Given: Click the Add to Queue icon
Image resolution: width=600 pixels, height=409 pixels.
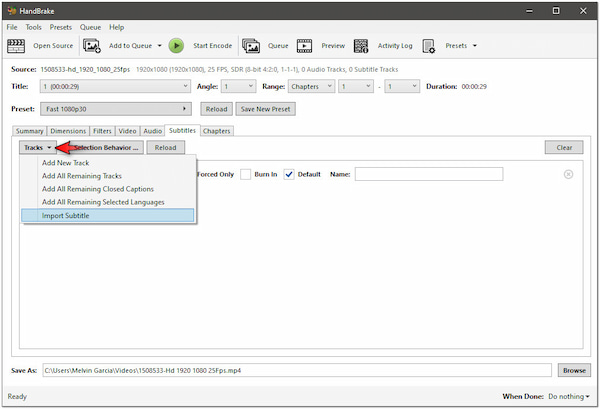Looking at the screenshot, I should coord(93,45).
